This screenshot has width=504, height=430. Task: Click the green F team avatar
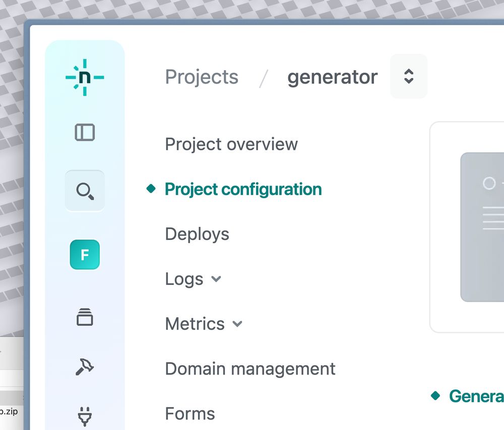[85, 255]
